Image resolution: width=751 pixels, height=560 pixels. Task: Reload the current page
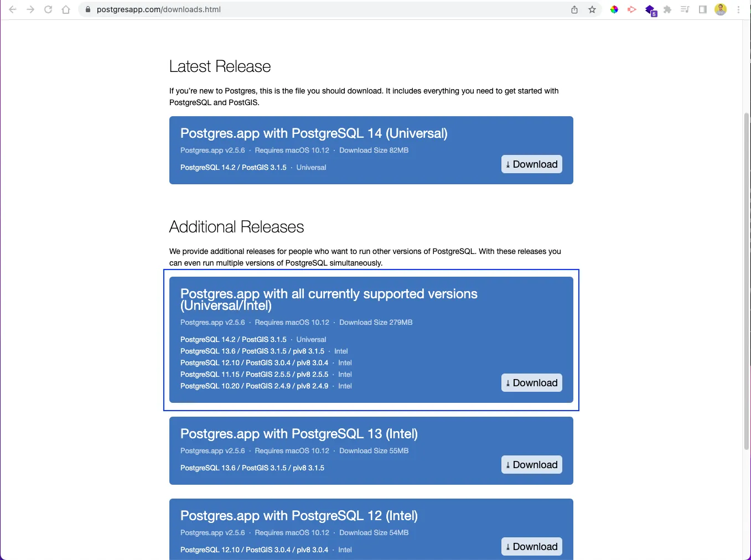coord(48,9)
